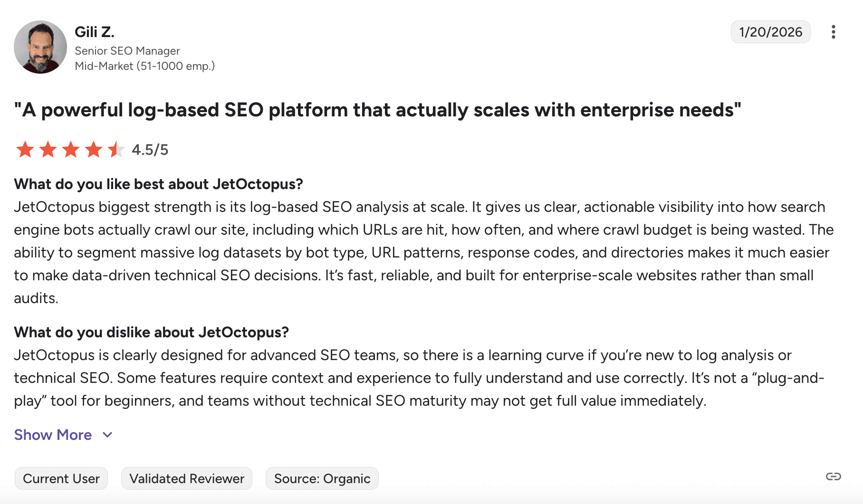Click Mid-Market (51-1000 emp.) company size
Screen dimensions: 863x504
tap(145, 66)
